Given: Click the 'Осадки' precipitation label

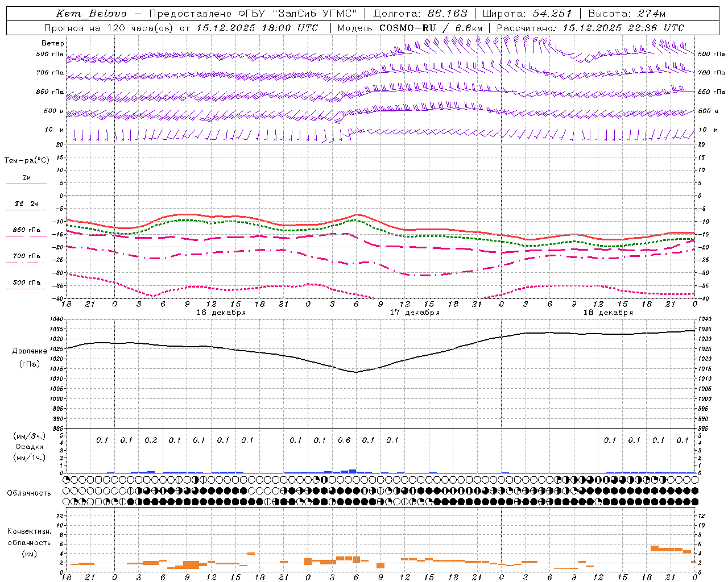Looking at the screenshot, I should (x=30, y=447).
